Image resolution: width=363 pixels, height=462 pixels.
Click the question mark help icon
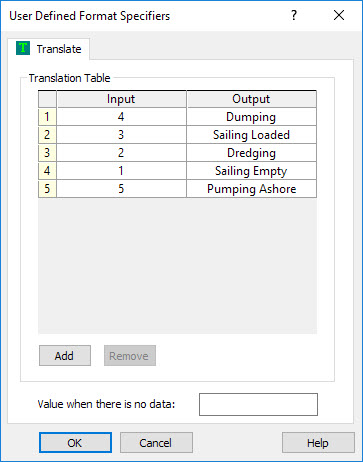point(294,15)
